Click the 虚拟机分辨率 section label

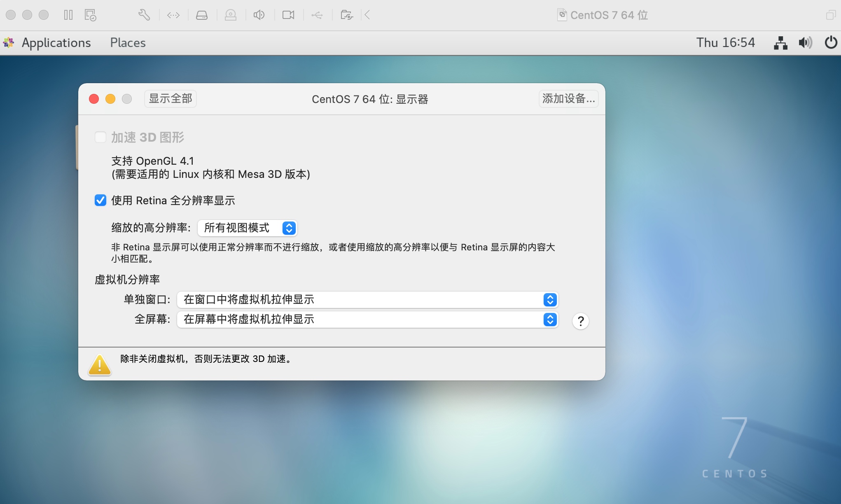[127, 280]
